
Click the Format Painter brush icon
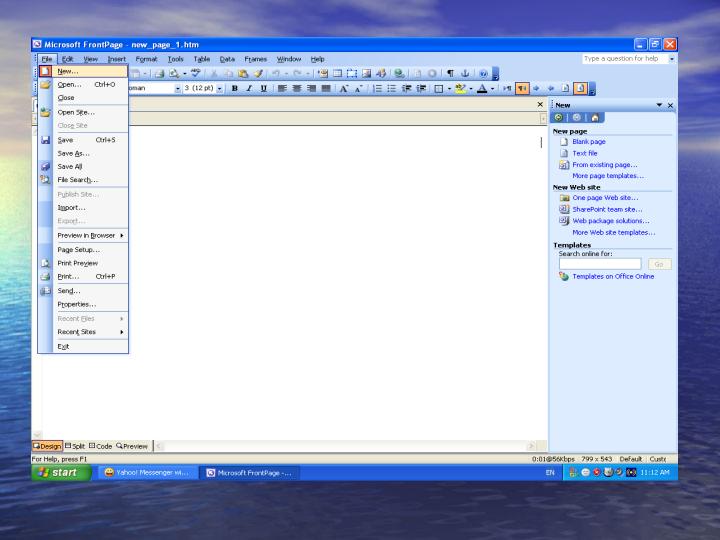pyautogui.click(x=258, y=73)
